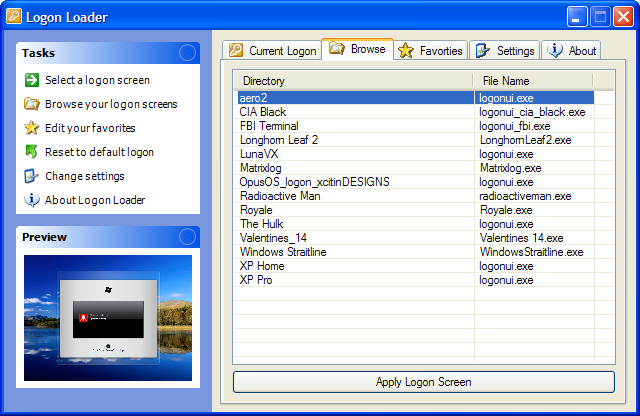Click the Valentines 14.exe file name
The height and width of the screenshot is (416, 640).
pos(522,238)
